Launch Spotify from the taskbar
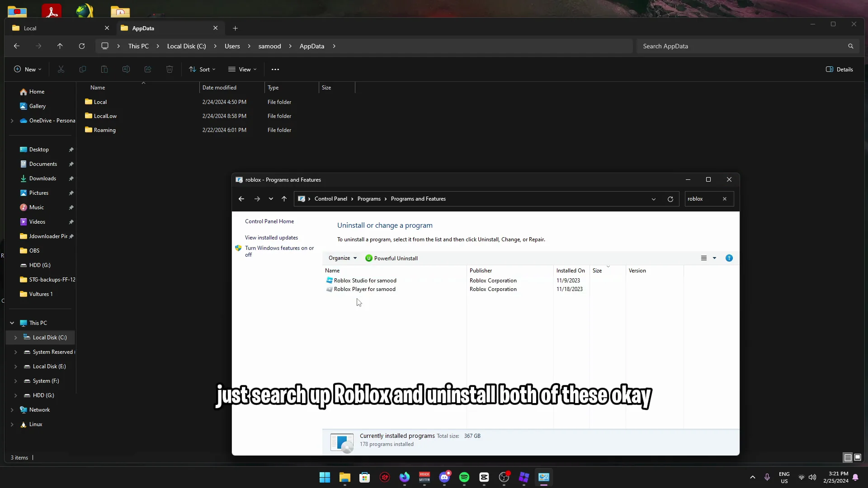Viewport: 868px width, 488px height. coord(464,478)
